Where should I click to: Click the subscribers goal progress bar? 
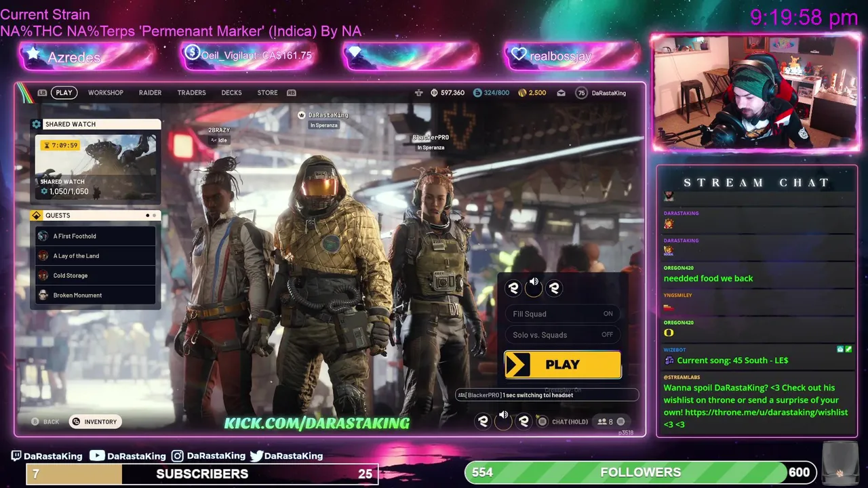click(x=202, y=474)
